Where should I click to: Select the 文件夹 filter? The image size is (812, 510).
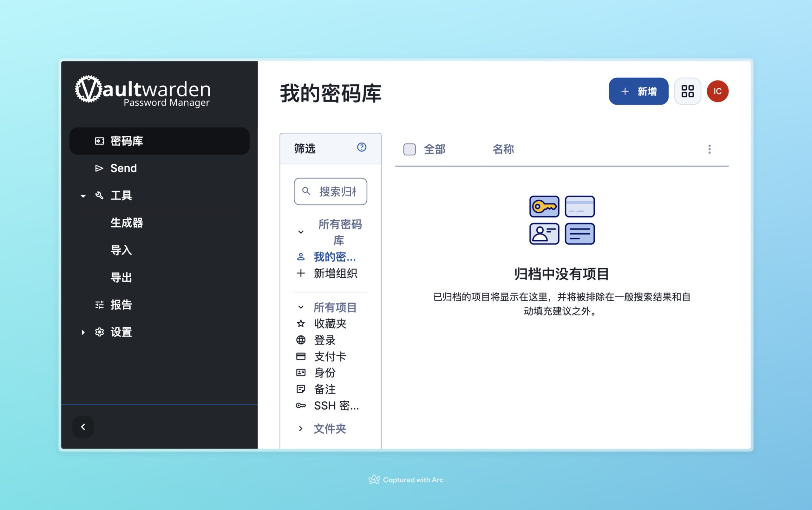pos(330,429)
